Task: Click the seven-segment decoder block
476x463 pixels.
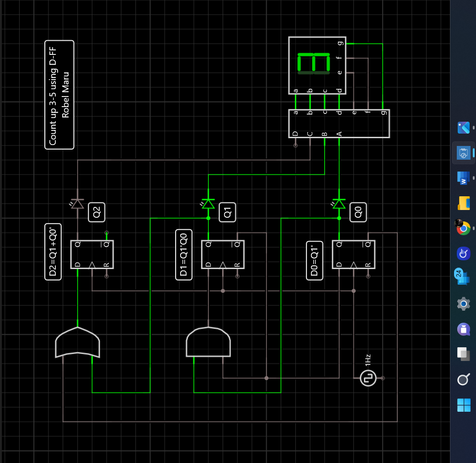Action: tap(338, 123)
